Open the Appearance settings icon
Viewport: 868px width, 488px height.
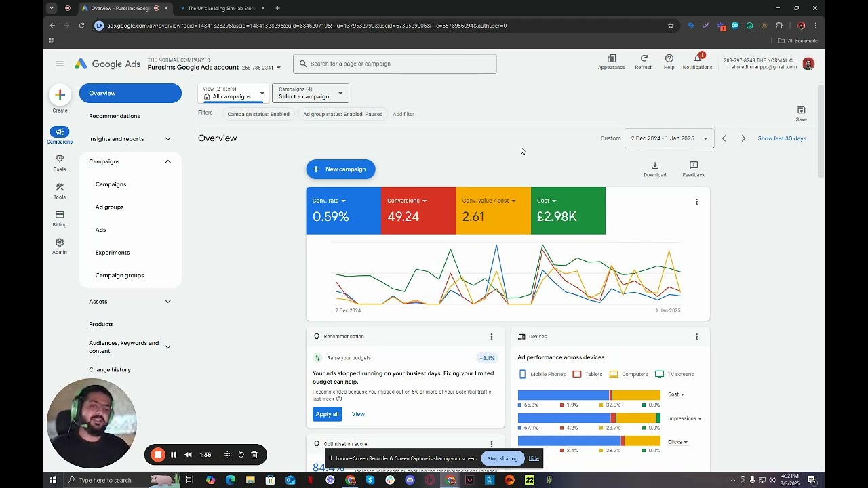[612, 62]
